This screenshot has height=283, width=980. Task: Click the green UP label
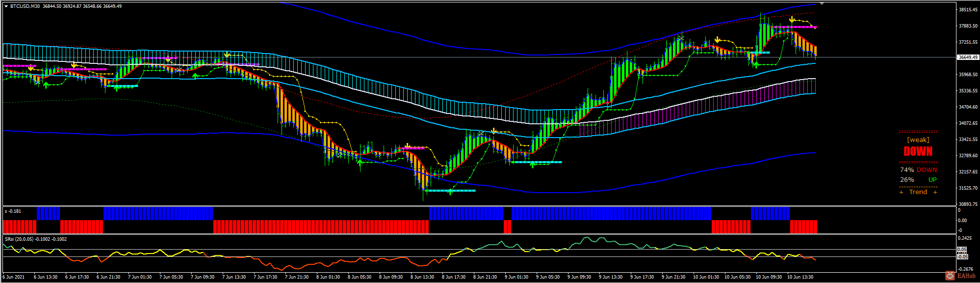pos(932,180)
